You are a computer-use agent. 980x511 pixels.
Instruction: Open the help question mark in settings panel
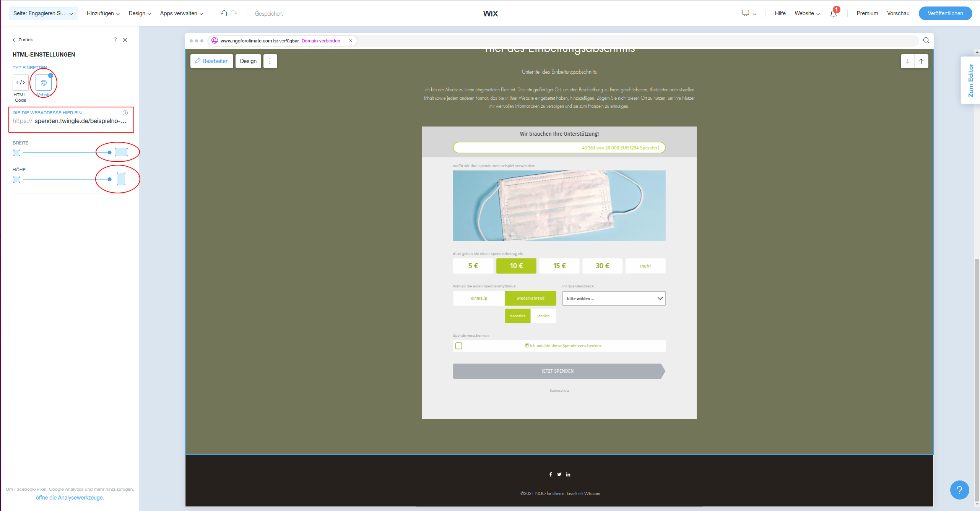(115, 40)
